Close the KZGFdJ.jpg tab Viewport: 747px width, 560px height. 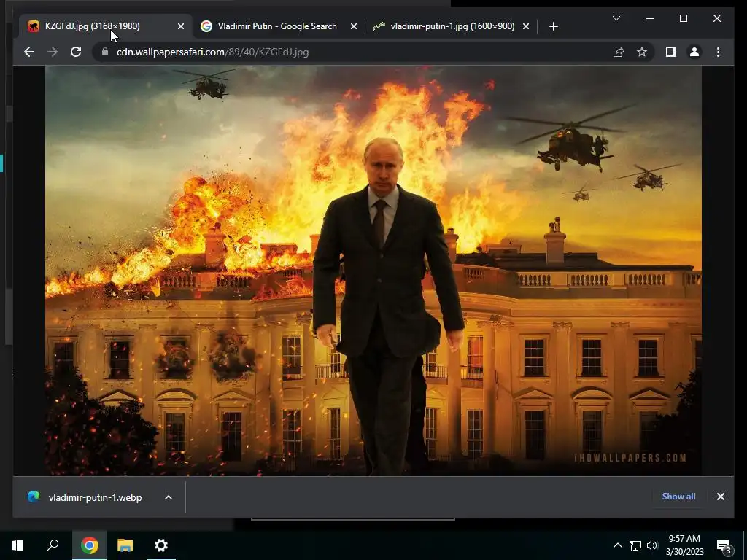[x=181, y=26]
